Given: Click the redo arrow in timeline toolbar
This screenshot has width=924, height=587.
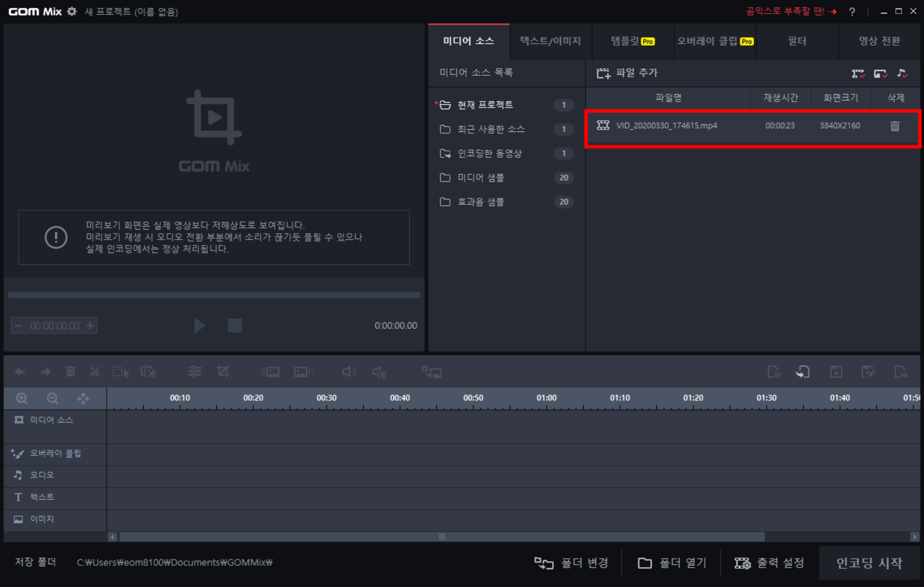Looking at the screenshot, I should 45,372.
